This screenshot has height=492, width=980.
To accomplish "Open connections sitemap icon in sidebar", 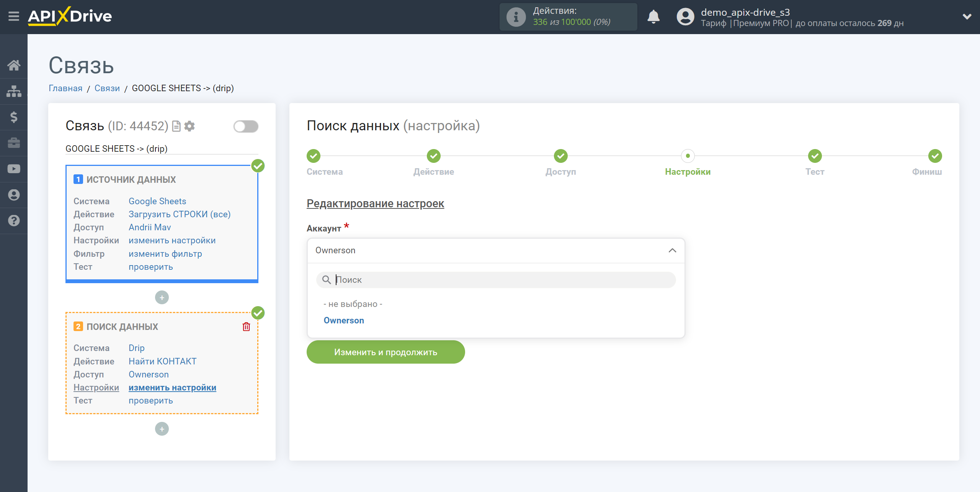I will pyautogui.click(x=14, y=91).
